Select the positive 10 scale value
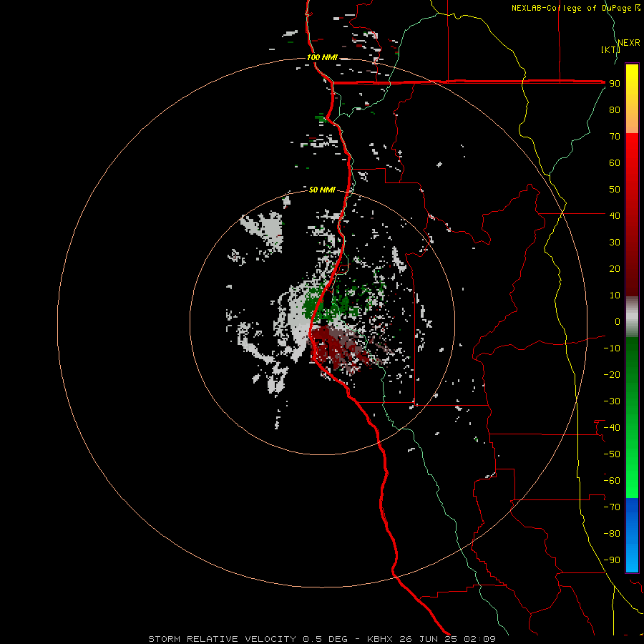The height and width of the screenshot is (644, 644). coord(615,296)
